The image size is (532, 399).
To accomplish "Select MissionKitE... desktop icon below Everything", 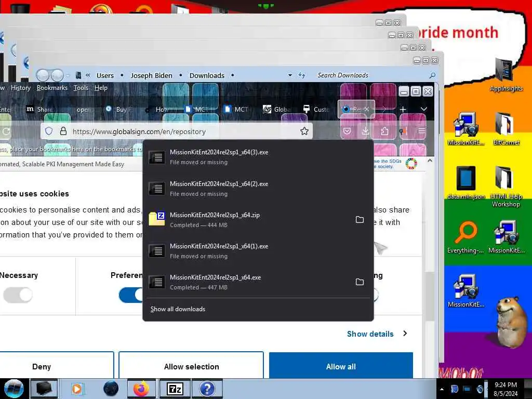I will (x=466, y=291).
